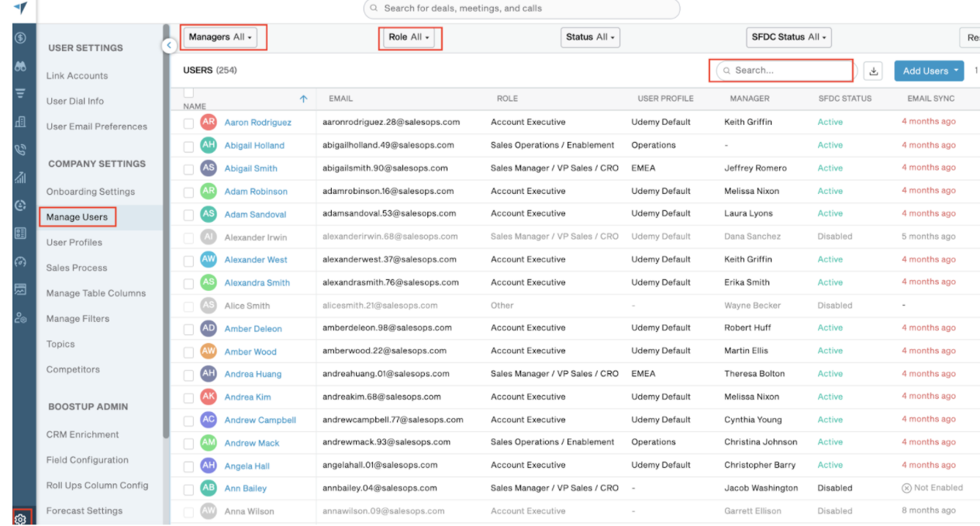
Task: Check the box for Andrea Huang
Action: (188, 375)
